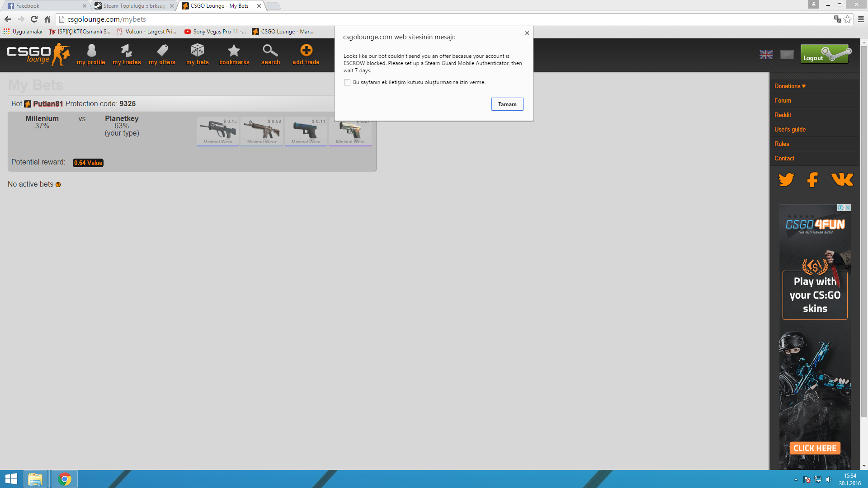Open the Chrome menu
Image resolution: width=868 pixels, height=488 pixels.
click(x=861, y=19)
